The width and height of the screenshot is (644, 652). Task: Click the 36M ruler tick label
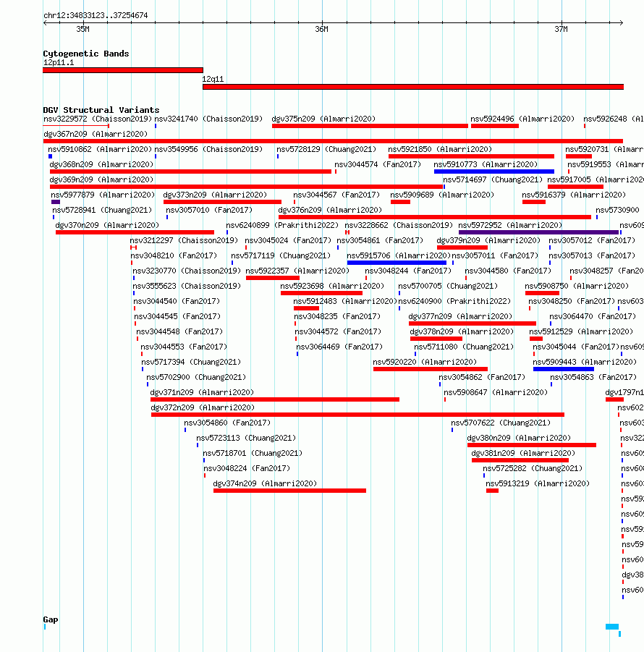coord(321,29)
